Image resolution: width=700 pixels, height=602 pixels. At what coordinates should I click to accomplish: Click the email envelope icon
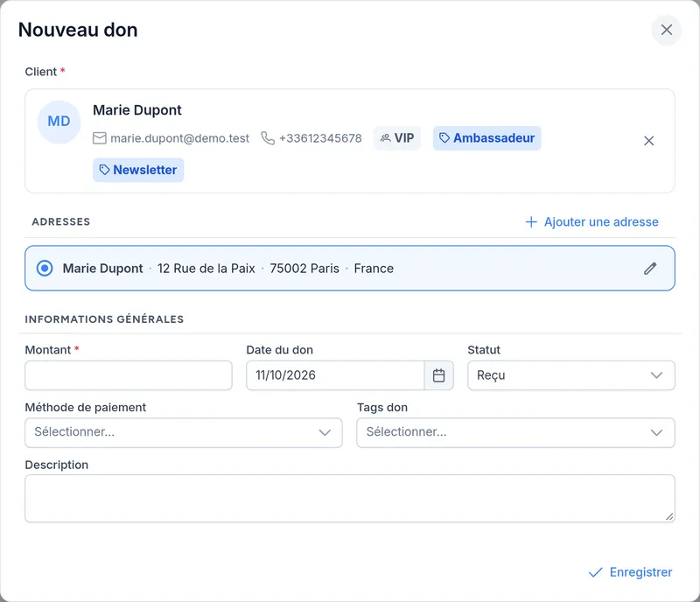pos(99,138)
